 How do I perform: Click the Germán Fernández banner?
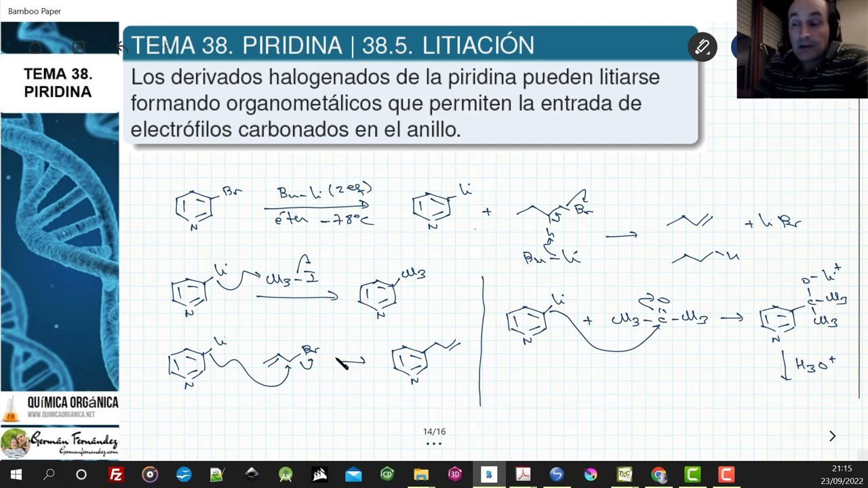click(x=60, y=443)
